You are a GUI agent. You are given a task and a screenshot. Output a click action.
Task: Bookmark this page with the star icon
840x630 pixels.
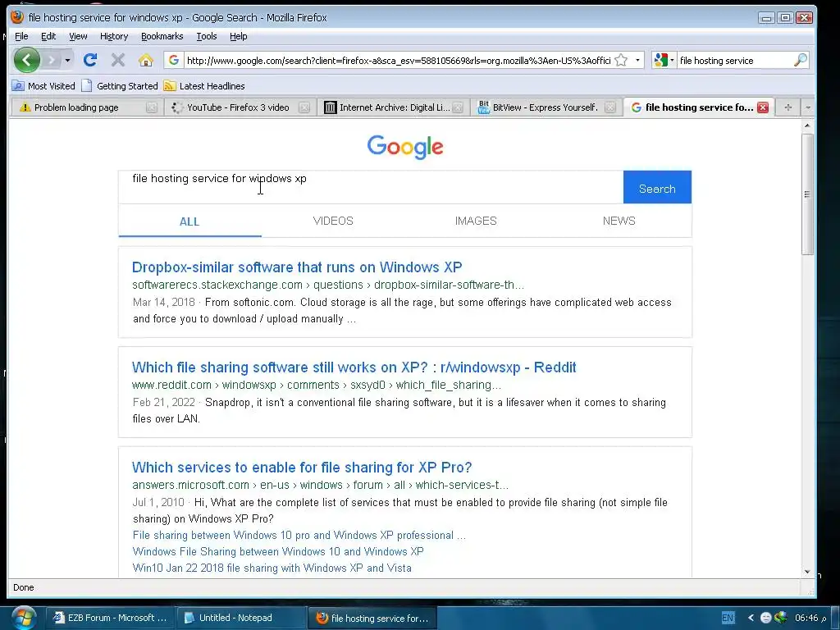(x=621, y=60)
